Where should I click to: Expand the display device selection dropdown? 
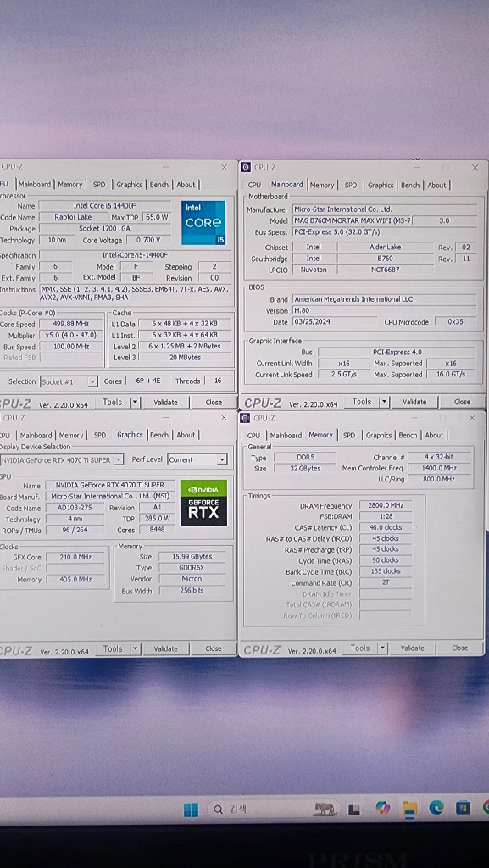pos(119,459)
